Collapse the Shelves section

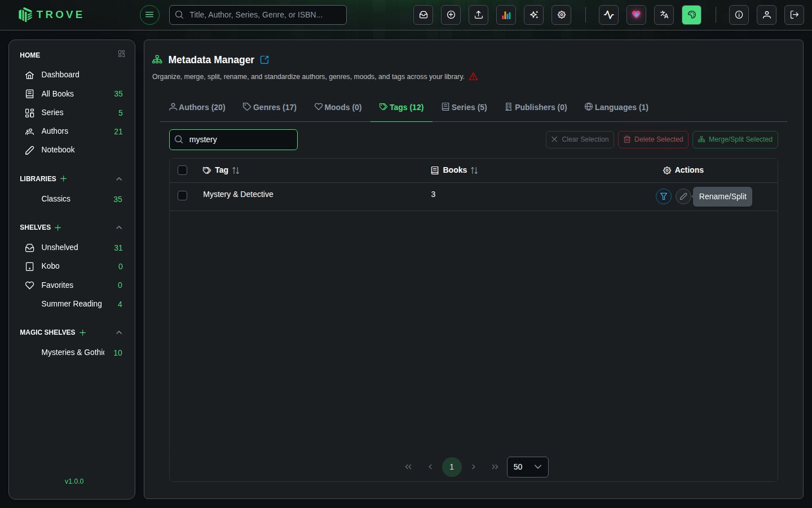coord(119,227)
